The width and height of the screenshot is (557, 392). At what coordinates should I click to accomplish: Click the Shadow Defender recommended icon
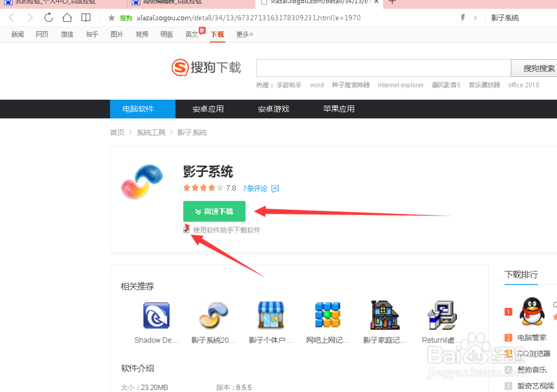click(157, 315)
